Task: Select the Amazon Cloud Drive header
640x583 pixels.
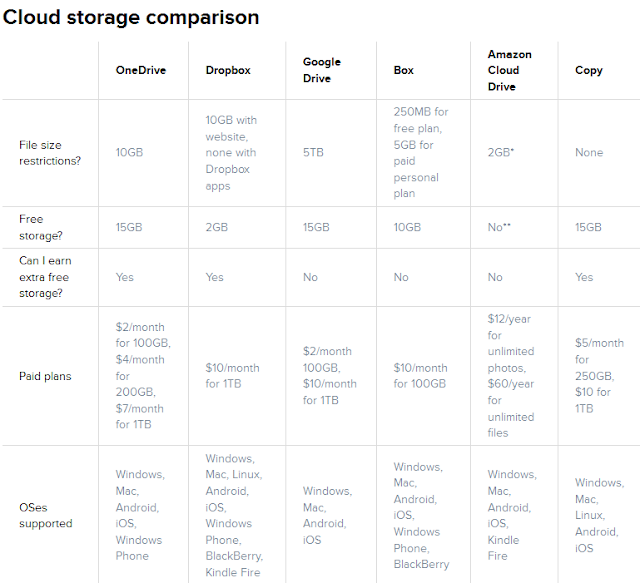Action: [x=510, y=70]
